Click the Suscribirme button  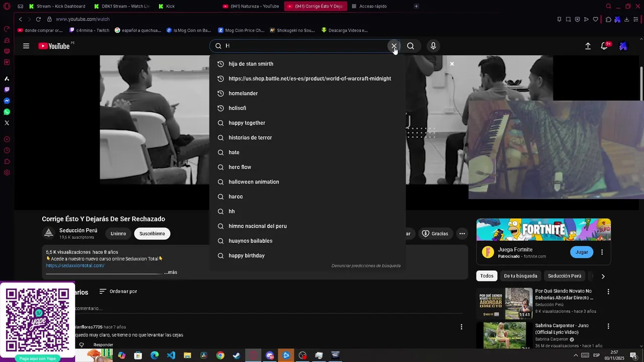pos(152,233)
